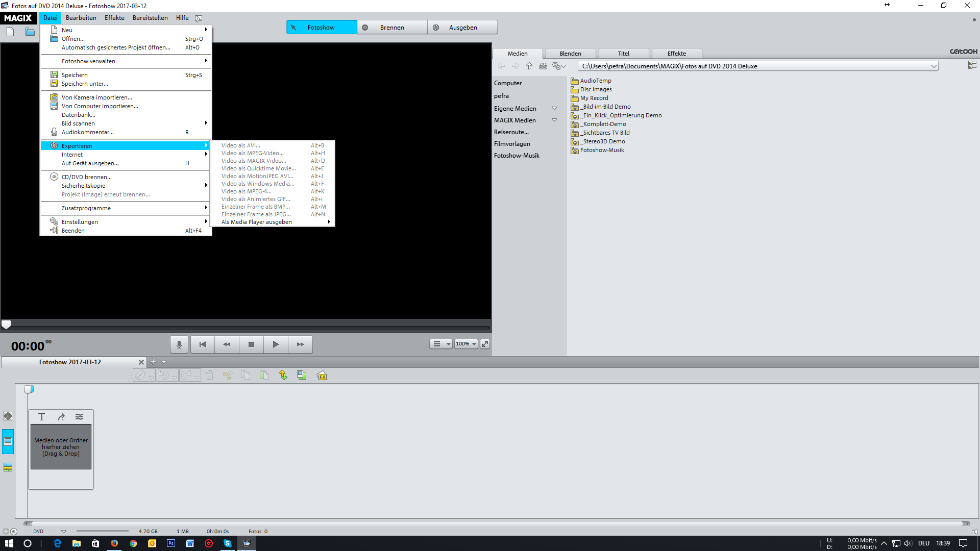The width and height of the screenshot is (980, 551).
Task: Click the Brennen mode button
Action: point(391,28)
